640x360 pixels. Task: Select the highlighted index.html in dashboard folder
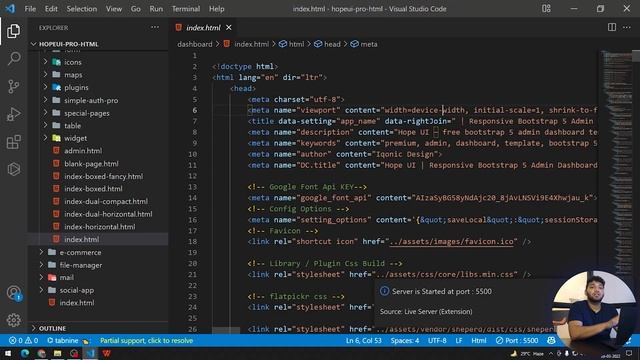tap(98, 239)
